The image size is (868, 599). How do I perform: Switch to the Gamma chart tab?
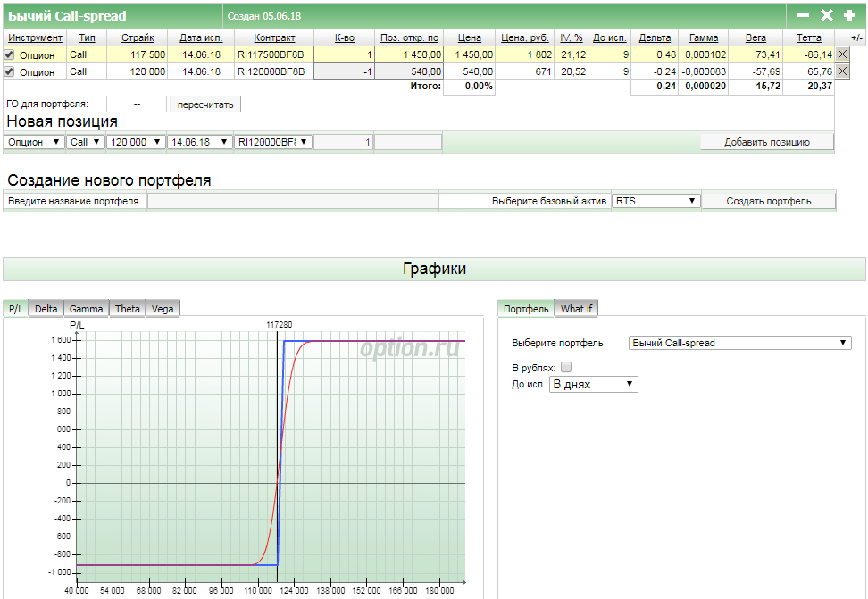[87, 309]
